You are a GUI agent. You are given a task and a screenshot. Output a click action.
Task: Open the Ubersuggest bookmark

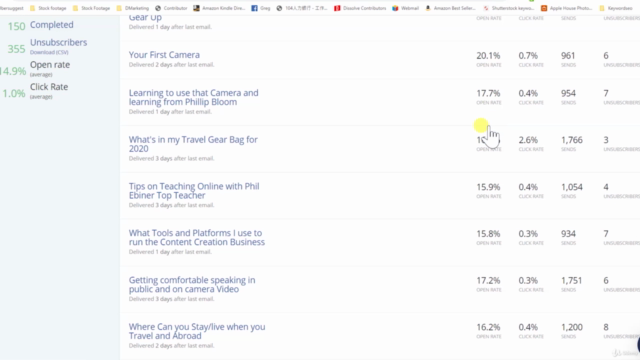coord(12,8)
